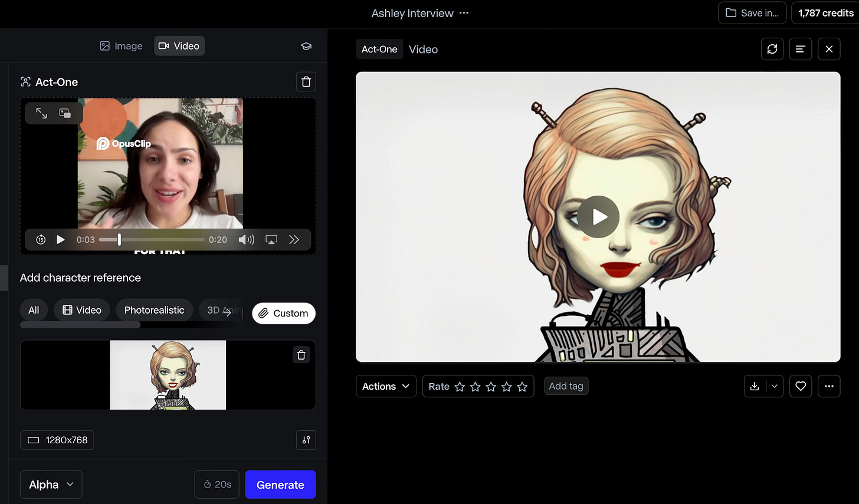This screenshot has height=504, width=859.
Task: Play the OpusClip driving video
Action: click(60, 239)
